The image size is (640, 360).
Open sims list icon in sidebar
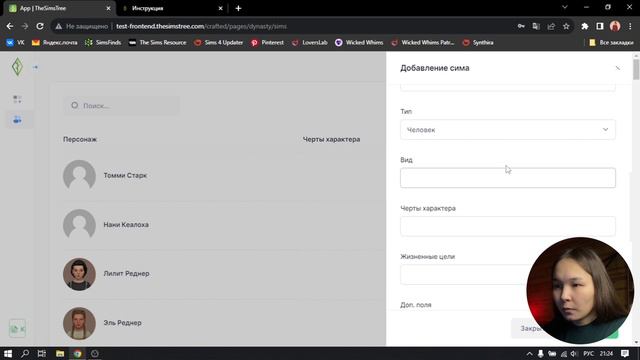pyautogui.click(x=17, y=120)
